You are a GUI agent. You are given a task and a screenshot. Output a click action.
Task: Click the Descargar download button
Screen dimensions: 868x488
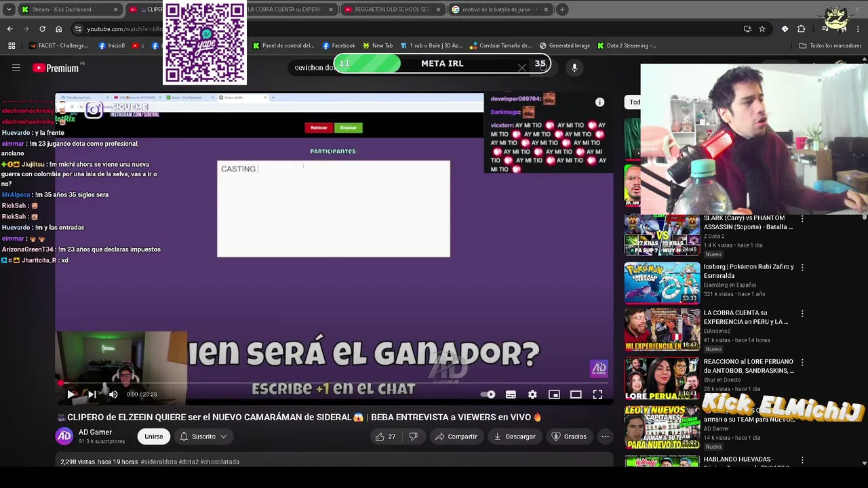point(514,436)
